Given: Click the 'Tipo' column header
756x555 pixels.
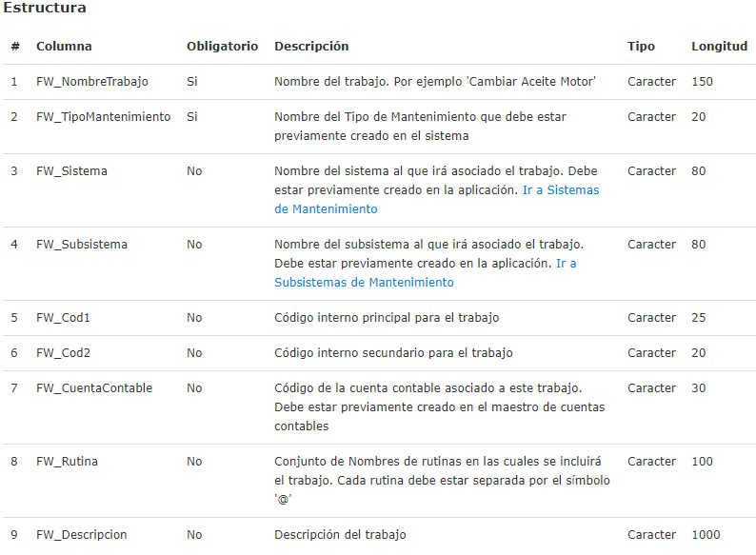Looking at the screenshot, I should click(x=641, y=47).
